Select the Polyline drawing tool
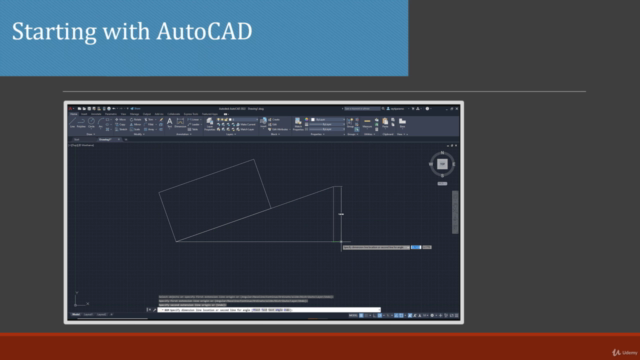The width and height of the screenshot is (640, 360). click(x=81, y=122)
